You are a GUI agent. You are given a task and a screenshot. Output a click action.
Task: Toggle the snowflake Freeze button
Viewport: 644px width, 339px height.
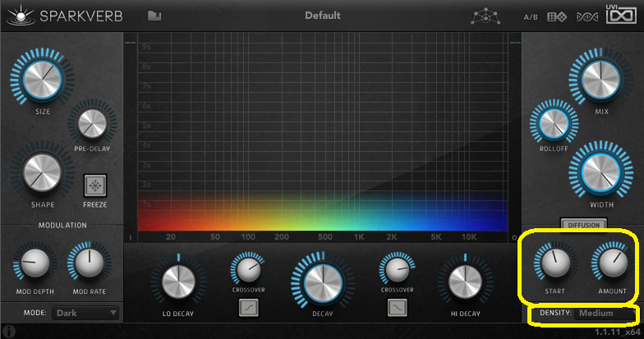click(x=95, y=185)
